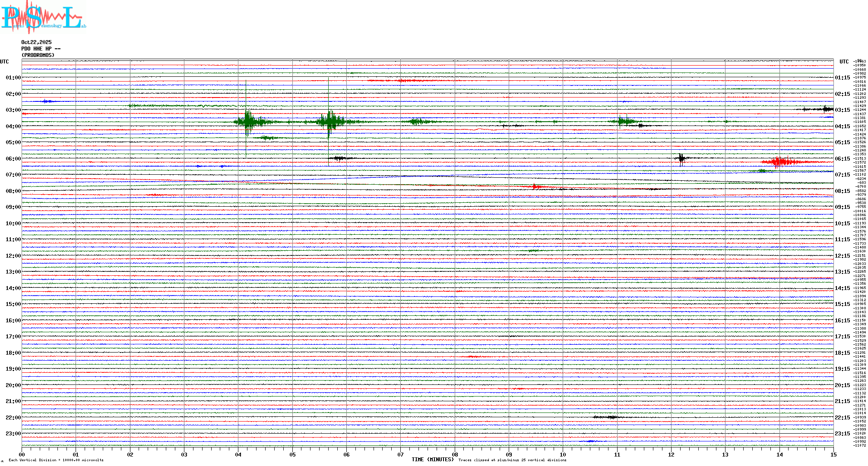Image resolution: width=868 pixels, height=466 pixels.
Task: Click the 10 minute tick at bottom
Action: pyautogui.click(x=563, y=454)
